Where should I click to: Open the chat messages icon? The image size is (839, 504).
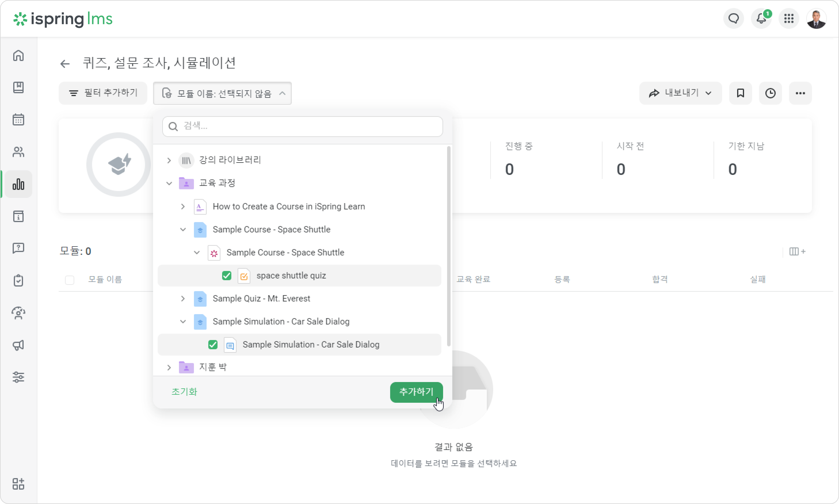click(734, 18)
